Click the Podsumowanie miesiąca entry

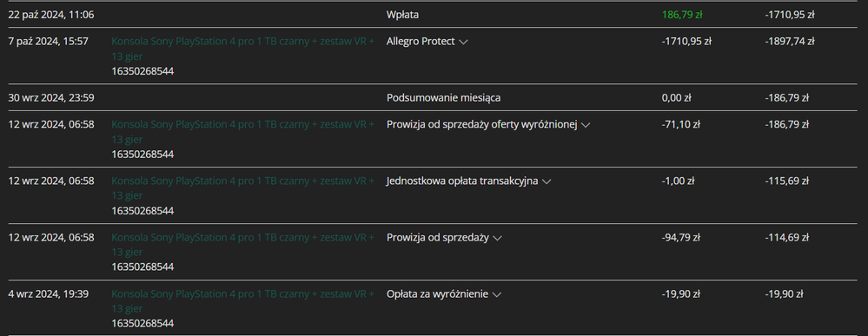tap(443, 98)
